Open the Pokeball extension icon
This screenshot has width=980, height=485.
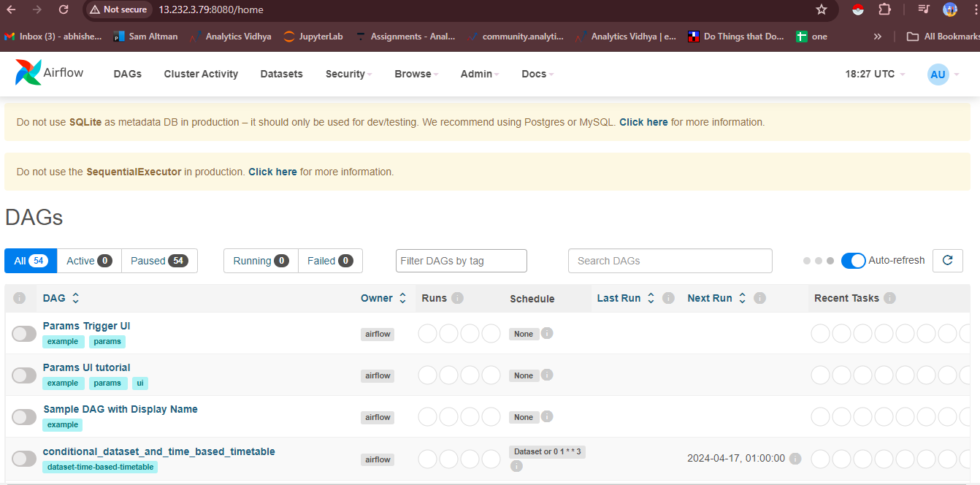[858, 9]
